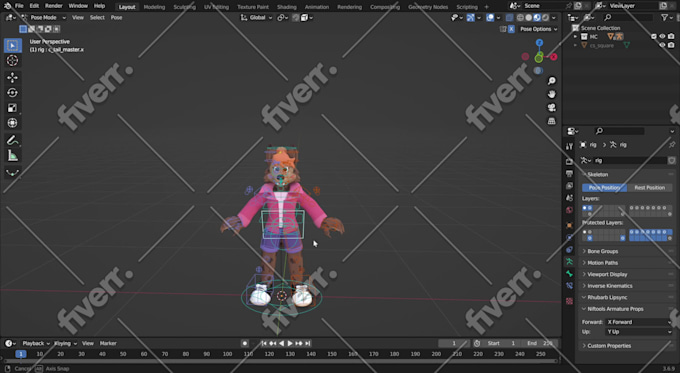Viewport: 680px width, 373px height.
Task: Expand MC collection in outliner
Action: point(575,36)
